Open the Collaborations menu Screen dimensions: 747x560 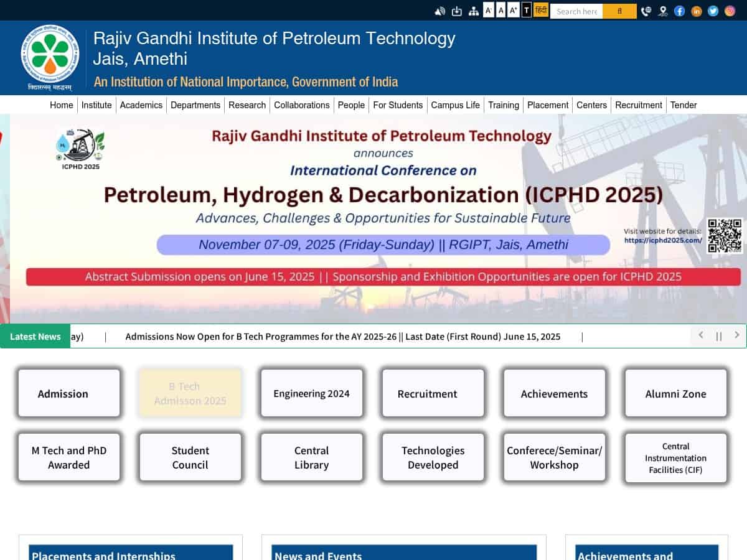coord(302,105)
